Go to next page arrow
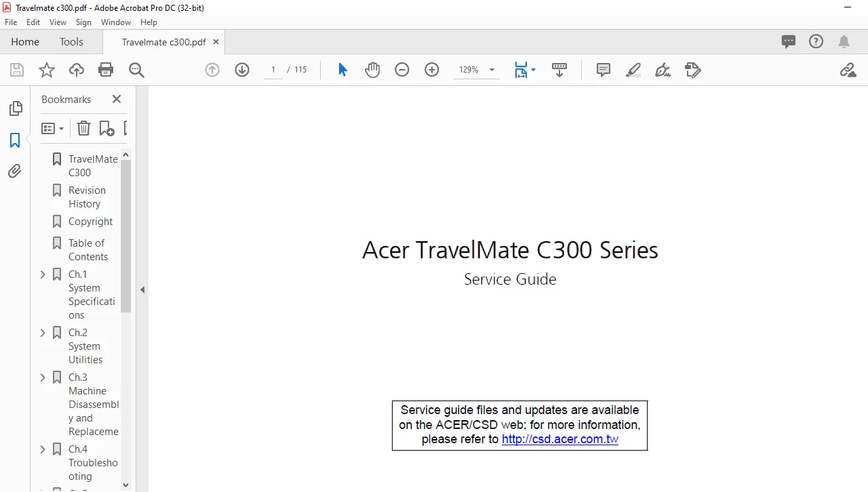 [x=242, y=70]
